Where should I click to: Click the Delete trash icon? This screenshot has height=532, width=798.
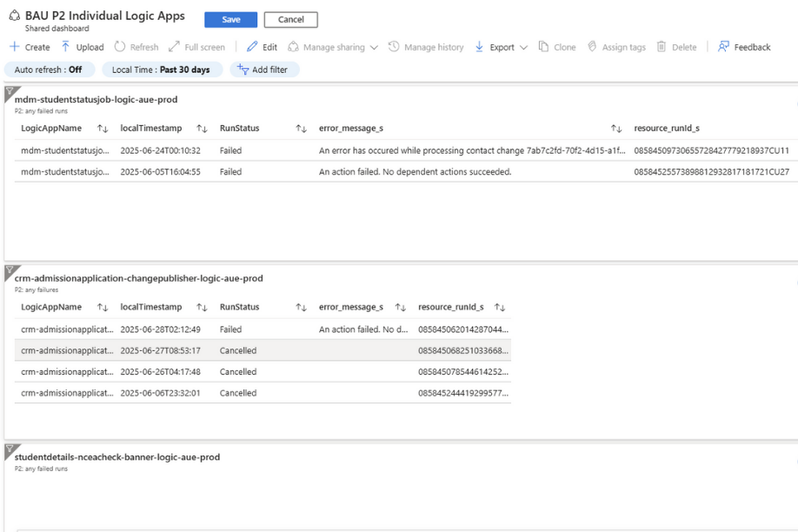(x=662, y=47)
